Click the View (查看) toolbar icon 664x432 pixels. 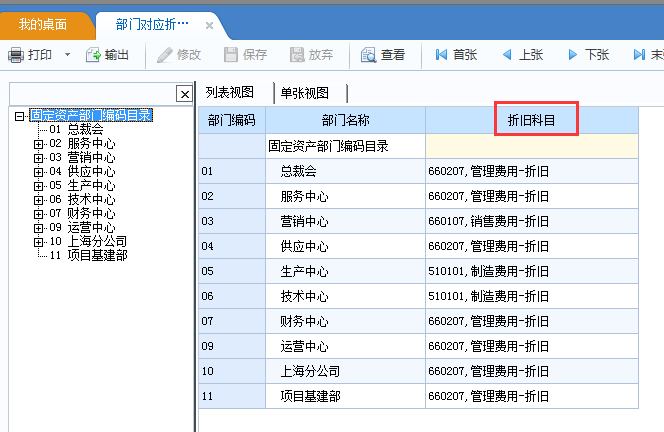(x=369, y=55)
